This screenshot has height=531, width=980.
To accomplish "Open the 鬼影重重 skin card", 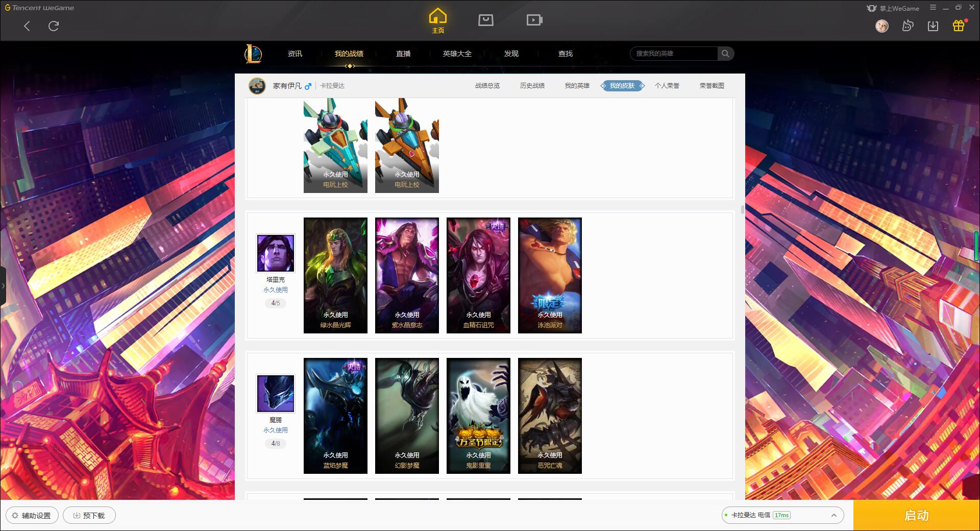I will (x=478, y=416).
